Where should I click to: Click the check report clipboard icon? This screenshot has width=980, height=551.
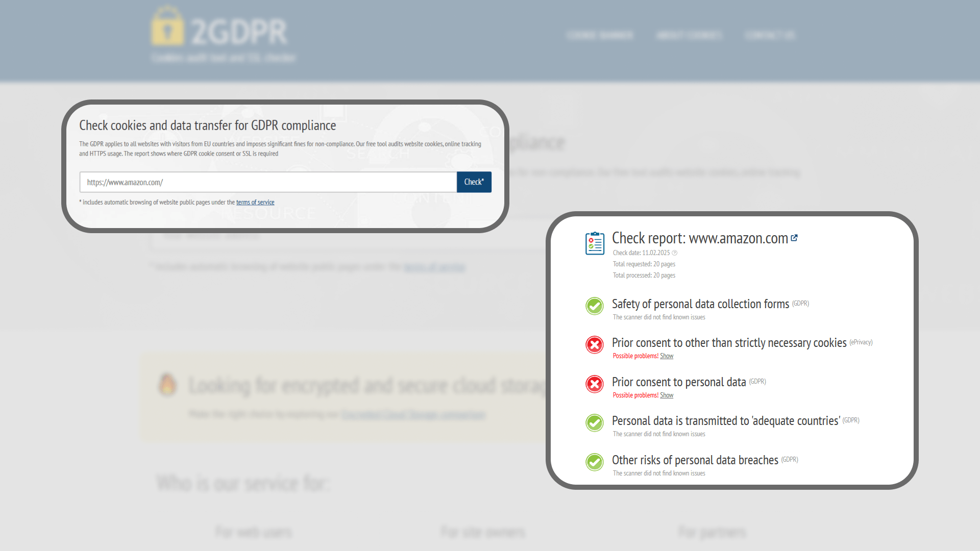pos(595,243)
